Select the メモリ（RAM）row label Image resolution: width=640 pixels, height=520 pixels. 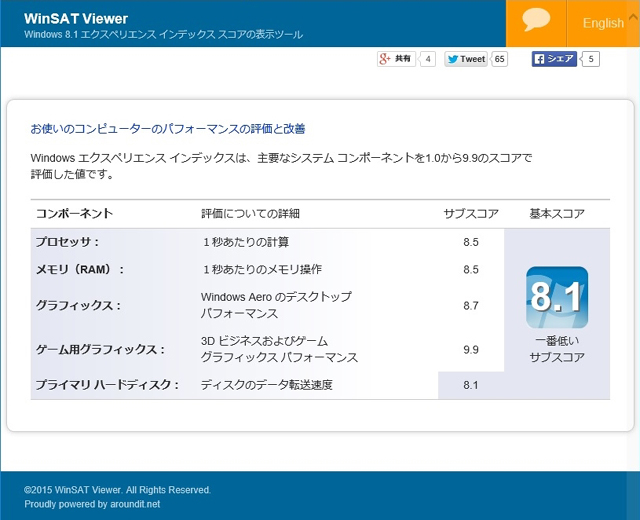80,269
